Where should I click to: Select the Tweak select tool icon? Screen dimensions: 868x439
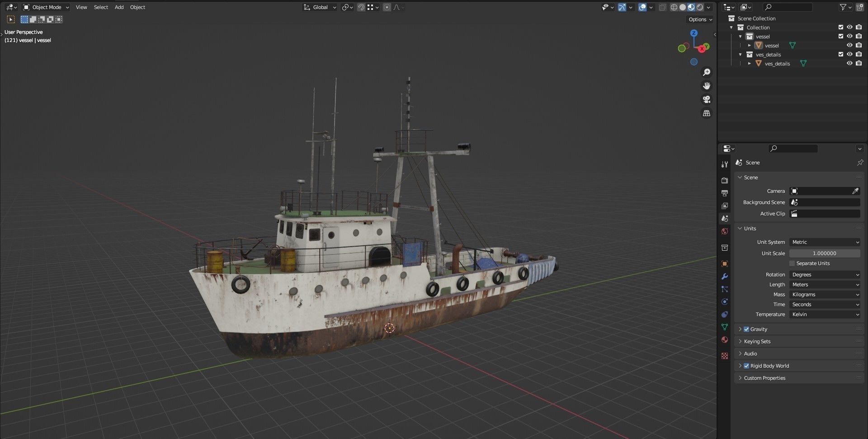pos(11,19)
